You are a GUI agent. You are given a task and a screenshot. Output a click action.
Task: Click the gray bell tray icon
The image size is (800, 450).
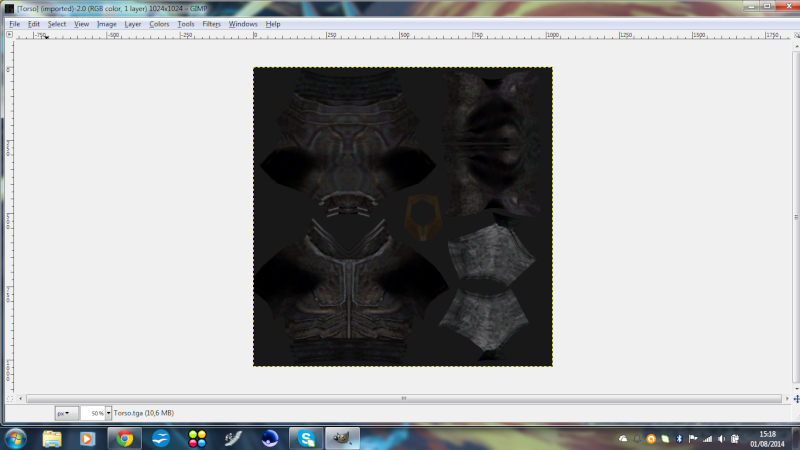(637, 439)
